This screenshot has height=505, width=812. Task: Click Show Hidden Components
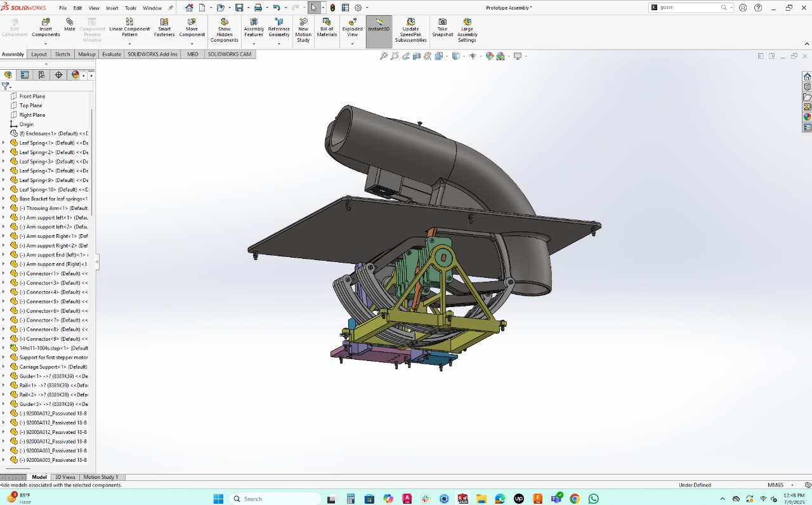[x=225, y=30]
